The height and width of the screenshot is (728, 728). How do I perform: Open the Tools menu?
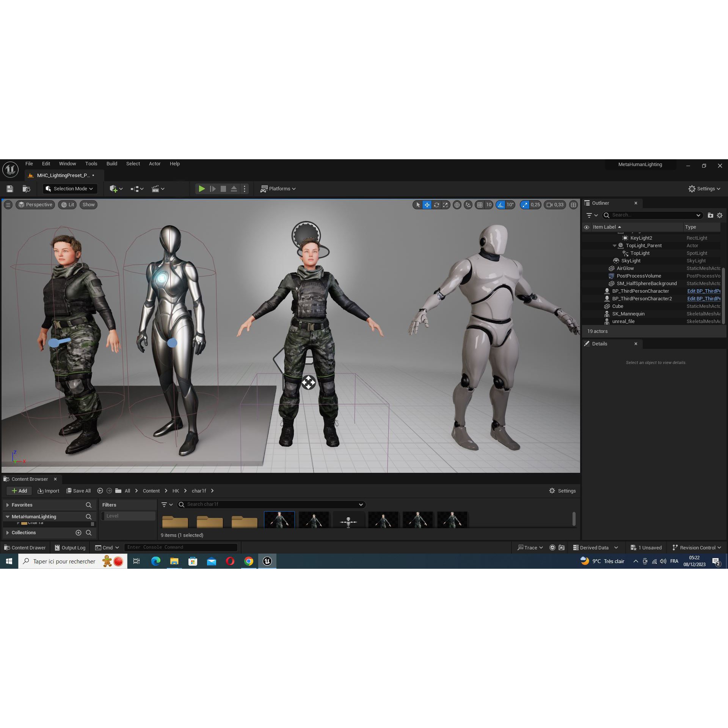point(91,164)
